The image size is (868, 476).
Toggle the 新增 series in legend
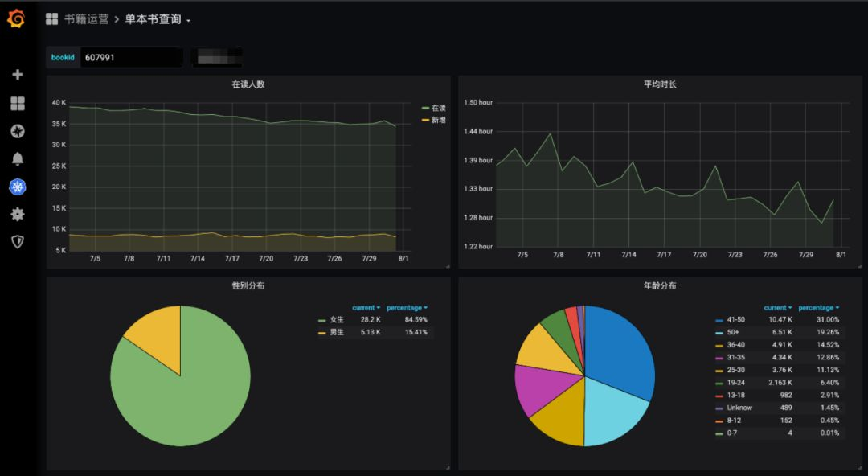(x=434, y=121)
